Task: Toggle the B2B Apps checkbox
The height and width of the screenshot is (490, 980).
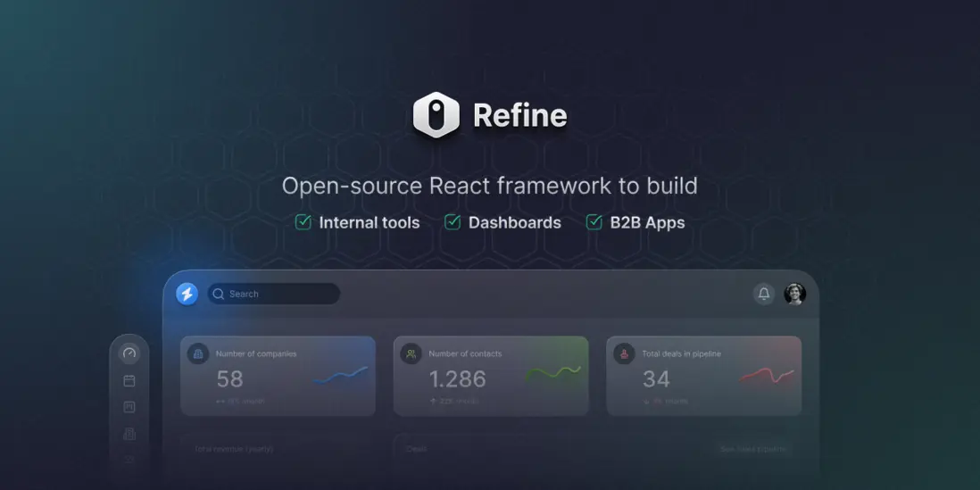Action: click(594, 222)
